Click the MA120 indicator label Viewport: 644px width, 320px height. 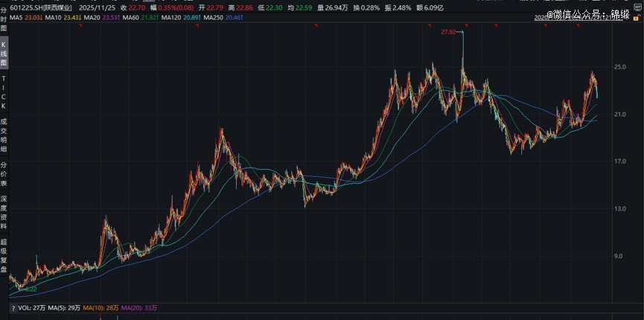click(173, 17)
